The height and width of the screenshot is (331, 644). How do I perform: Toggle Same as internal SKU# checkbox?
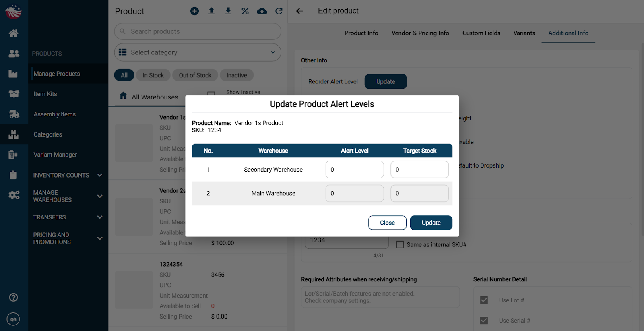(x=400, y=245)
